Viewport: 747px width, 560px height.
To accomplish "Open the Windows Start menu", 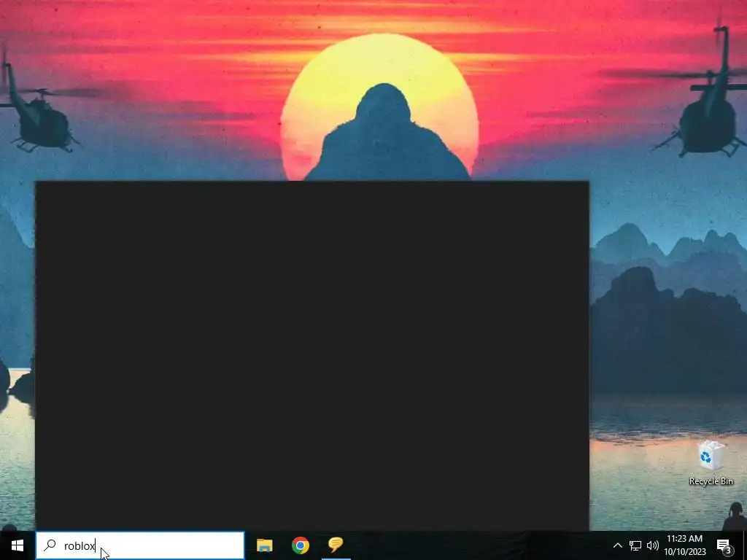I will [x=18, y=545].
